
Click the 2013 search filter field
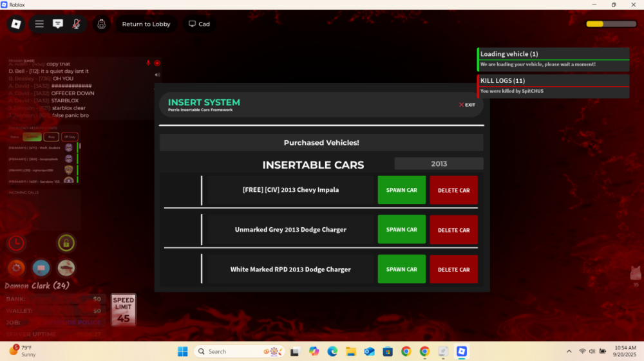point(439,164)
